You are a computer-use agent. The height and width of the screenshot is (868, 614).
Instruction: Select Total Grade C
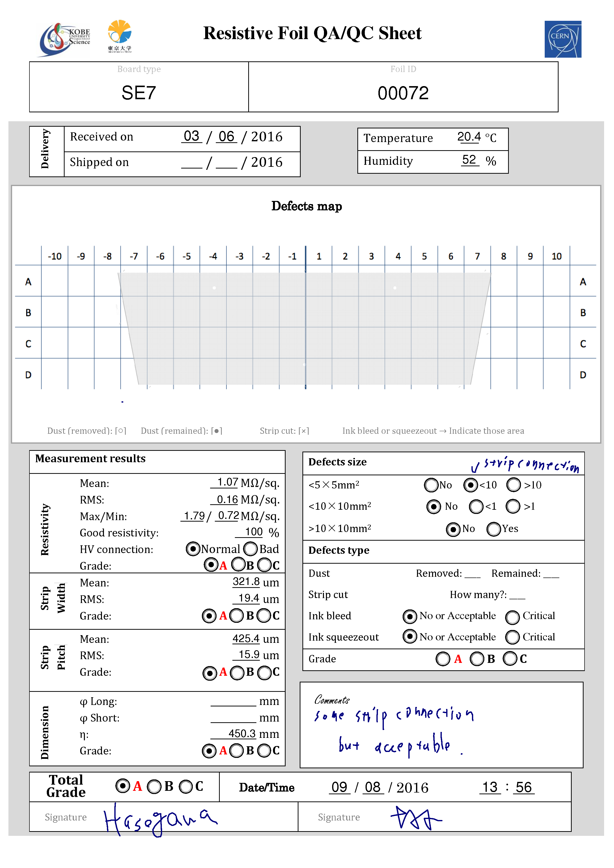click(x=186, y=787)
